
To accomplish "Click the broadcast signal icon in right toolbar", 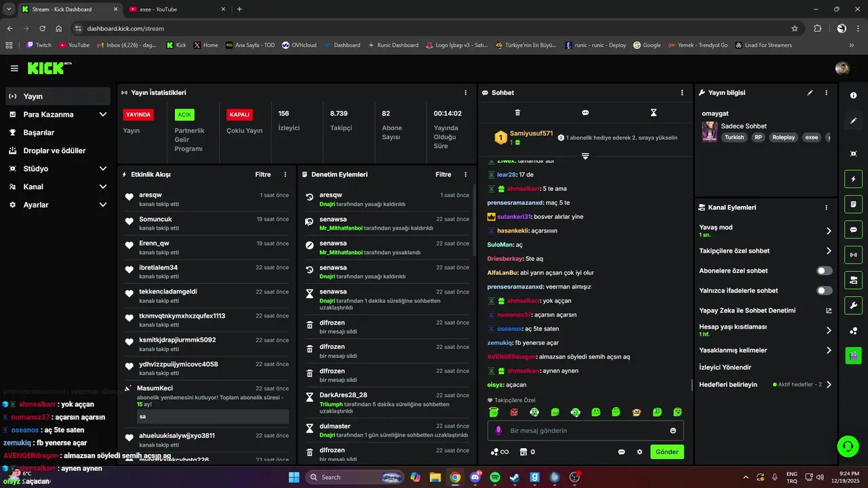I will (853, 255).
